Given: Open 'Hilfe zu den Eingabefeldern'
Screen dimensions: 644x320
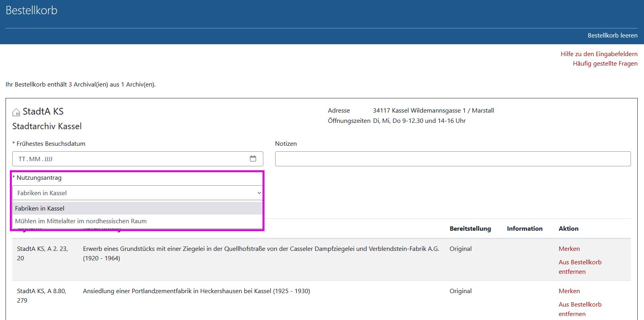Looking at the screenshot, I should (599, 54).
